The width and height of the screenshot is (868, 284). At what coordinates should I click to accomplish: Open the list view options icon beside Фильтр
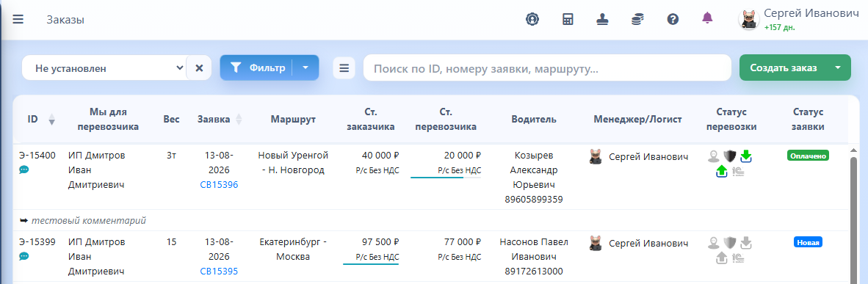tap(344, 68)
